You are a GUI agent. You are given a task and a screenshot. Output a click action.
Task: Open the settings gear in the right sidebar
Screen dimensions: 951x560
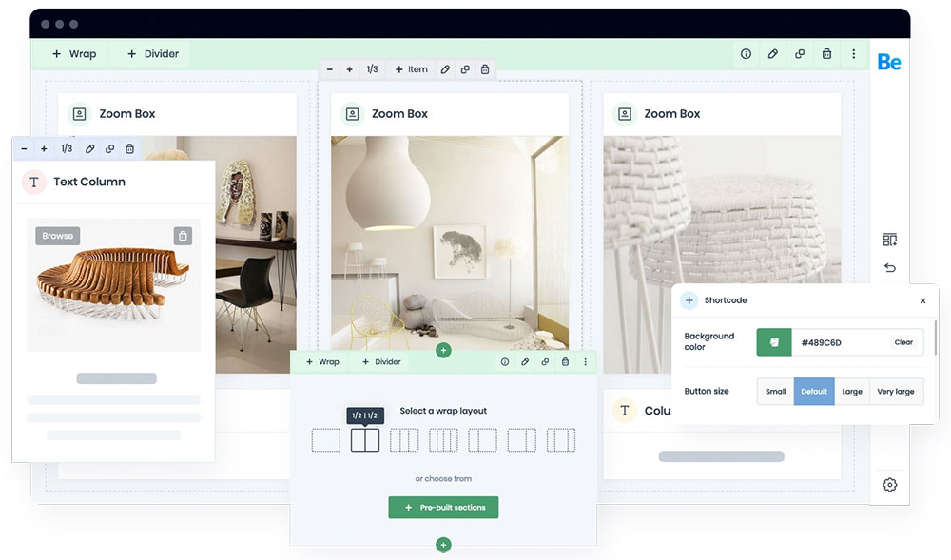click(x=889, y=485)
